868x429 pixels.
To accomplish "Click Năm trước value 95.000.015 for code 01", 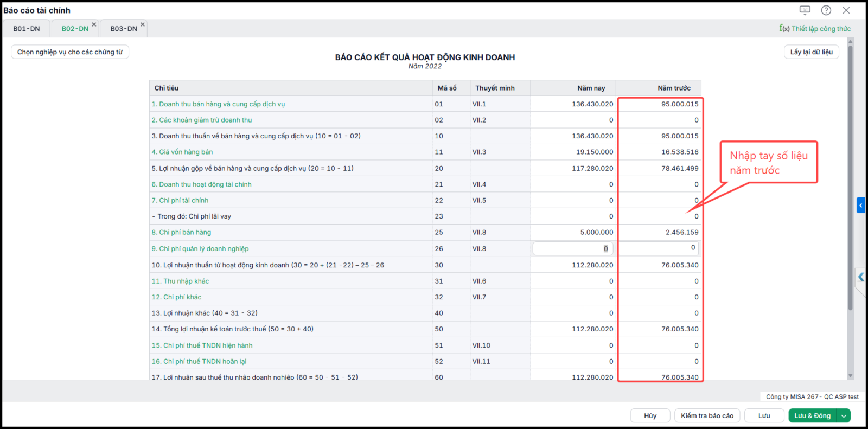I will [680, 104].
